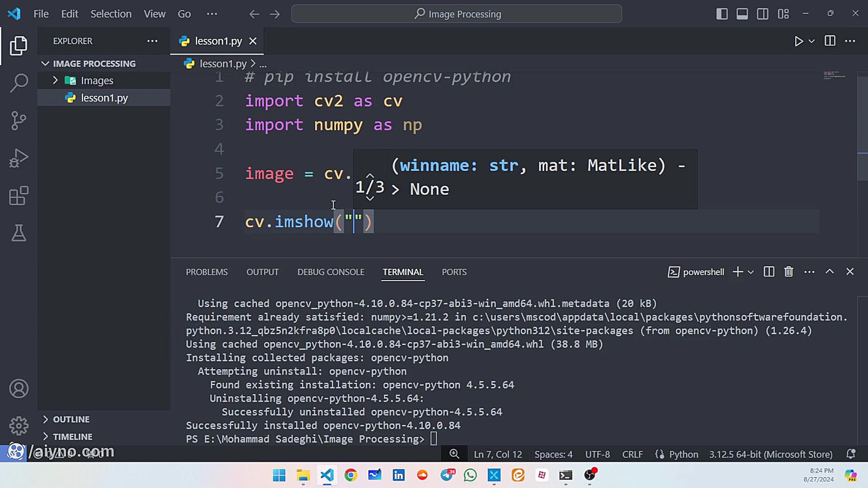Viewport: 868px width, 488px height.
Task: Select interpreter 3.12.5 64-bit
Action: 771,454
